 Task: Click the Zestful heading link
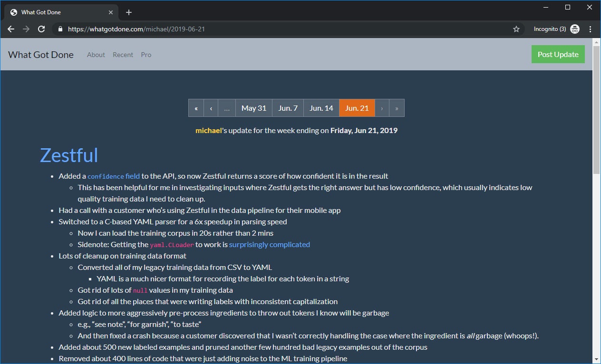click(69, 155)
